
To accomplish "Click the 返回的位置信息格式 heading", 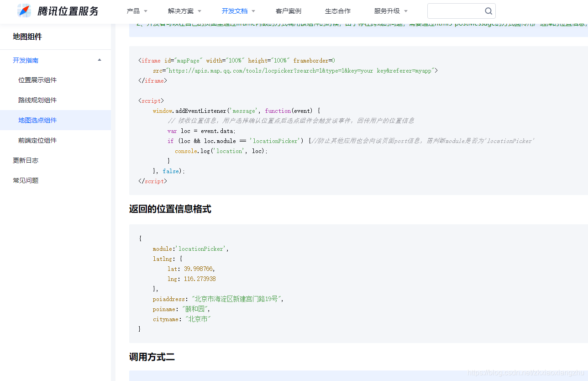I will click(x=170, y=209).
